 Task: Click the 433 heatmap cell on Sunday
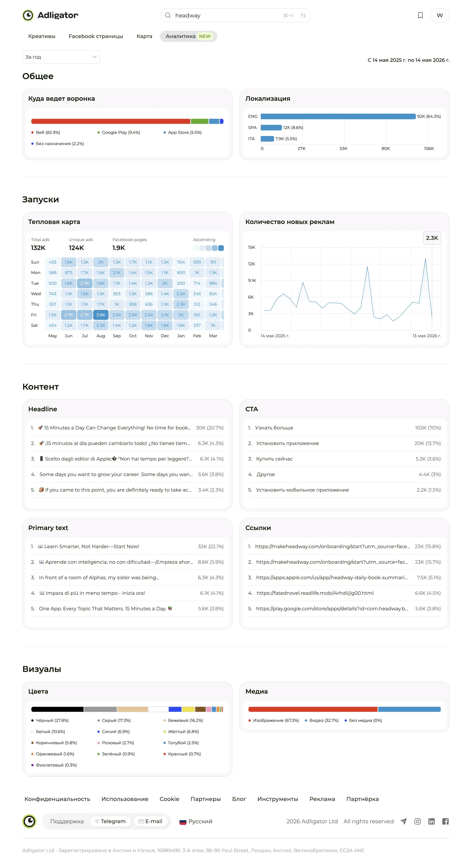coord(53,262)
